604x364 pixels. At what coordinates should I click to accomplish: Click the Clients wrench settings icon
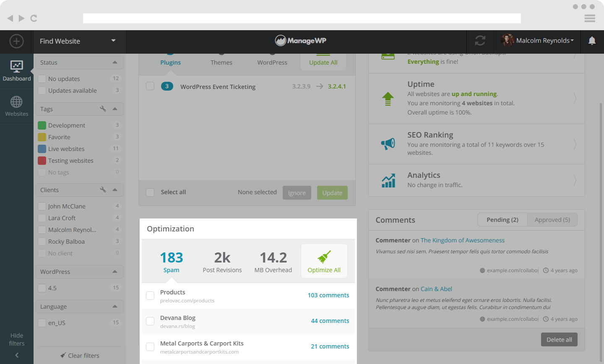click(103, 190)
